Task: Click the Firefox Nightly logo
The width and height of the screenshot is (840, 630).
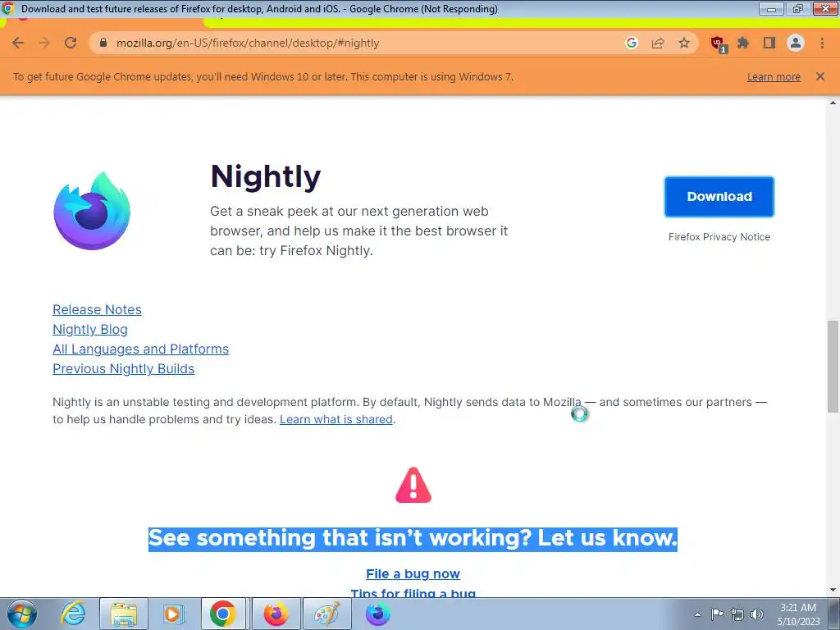Action: tap(92, 211)
